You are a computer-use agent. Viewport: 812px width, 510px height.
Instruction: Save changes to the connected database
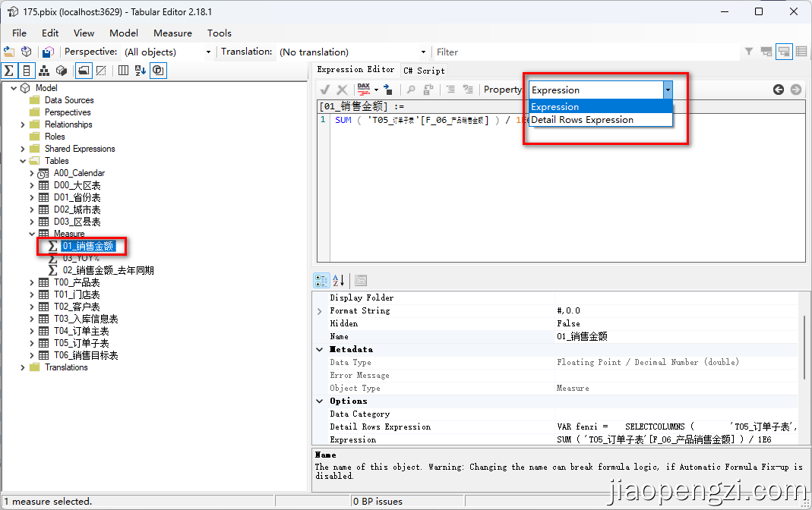[48, 52]
